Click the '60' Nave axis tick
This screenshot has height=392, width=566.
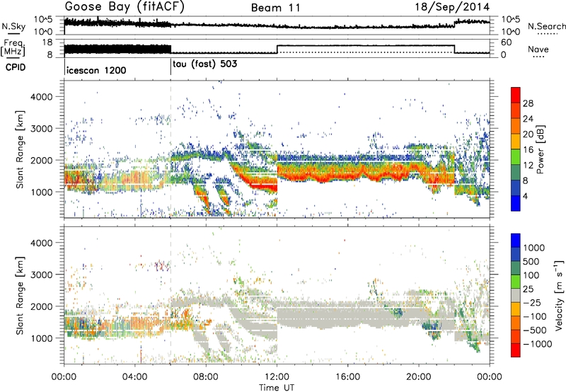[x=506, y=42]
